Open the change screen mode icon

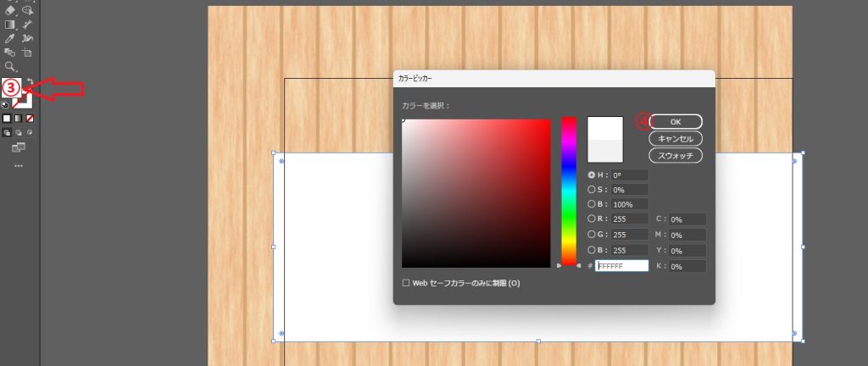pos(18,147)
